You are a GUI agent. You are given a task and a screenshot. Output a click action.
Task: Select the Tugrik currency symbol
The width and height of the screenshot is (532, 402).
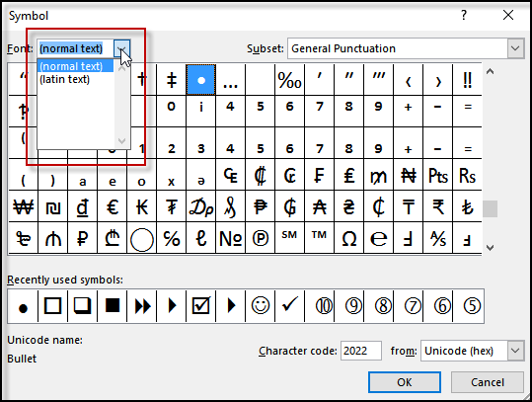[x=172, y=206]
